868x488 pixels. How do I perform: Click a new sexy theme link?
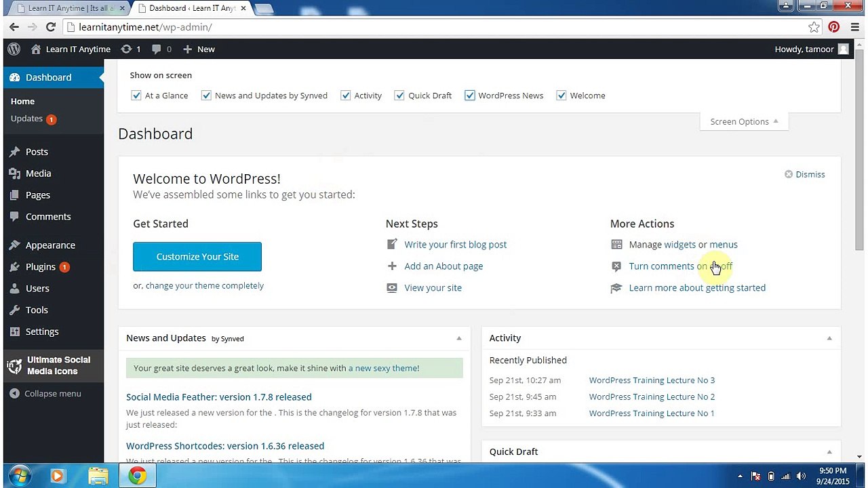click(x=384, y=368)
